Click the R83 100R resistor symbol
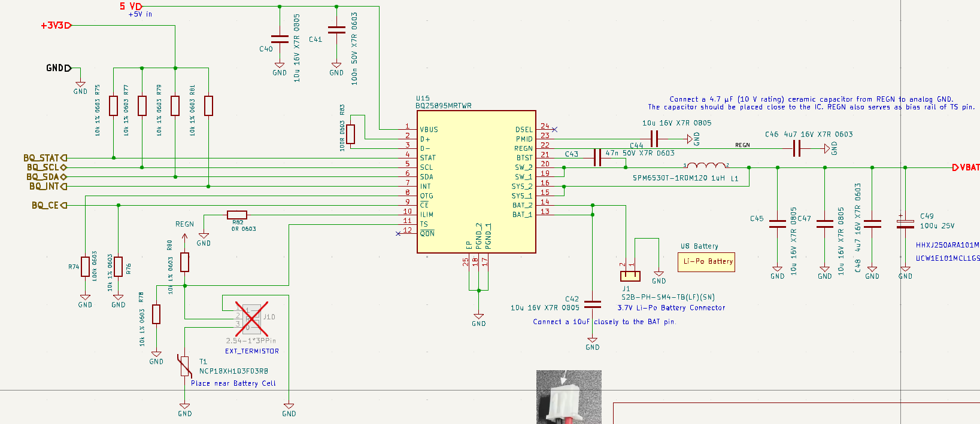This screenshot has width=980, height=424. (351, 134)
